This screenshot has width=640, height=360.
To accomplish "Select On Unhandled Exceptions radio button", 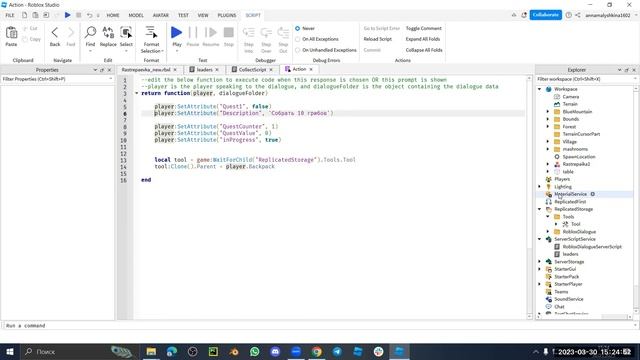I will [298, 50].
